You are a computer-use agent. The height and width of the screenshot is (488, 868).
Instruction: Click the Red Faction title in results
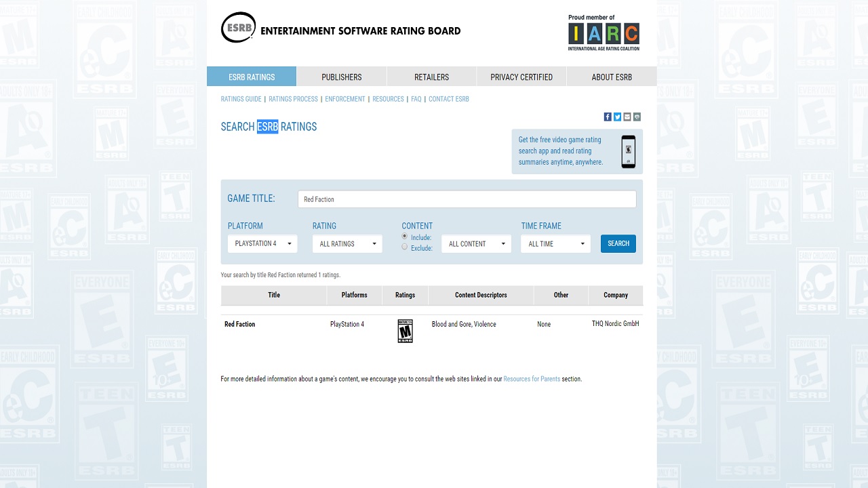(x=240, y=324)
